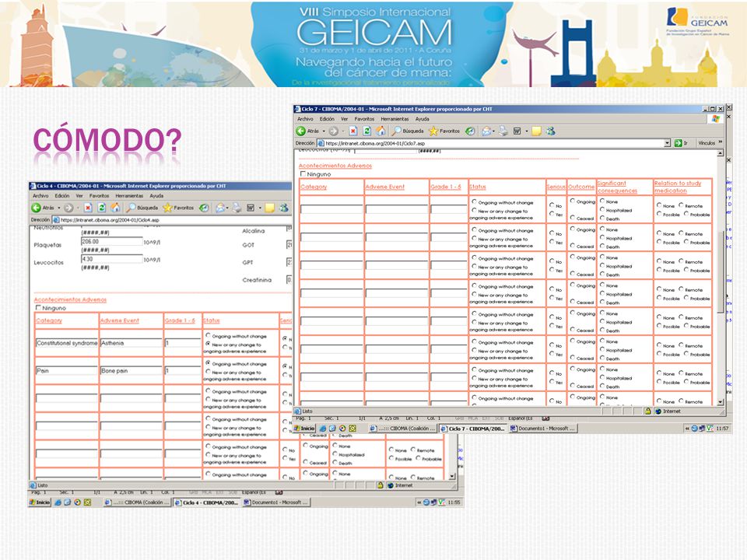Click the Favoritos star icon in Ciclo 4 window
The width and height of the screenshot is (747, 560).
coord(167,208)
